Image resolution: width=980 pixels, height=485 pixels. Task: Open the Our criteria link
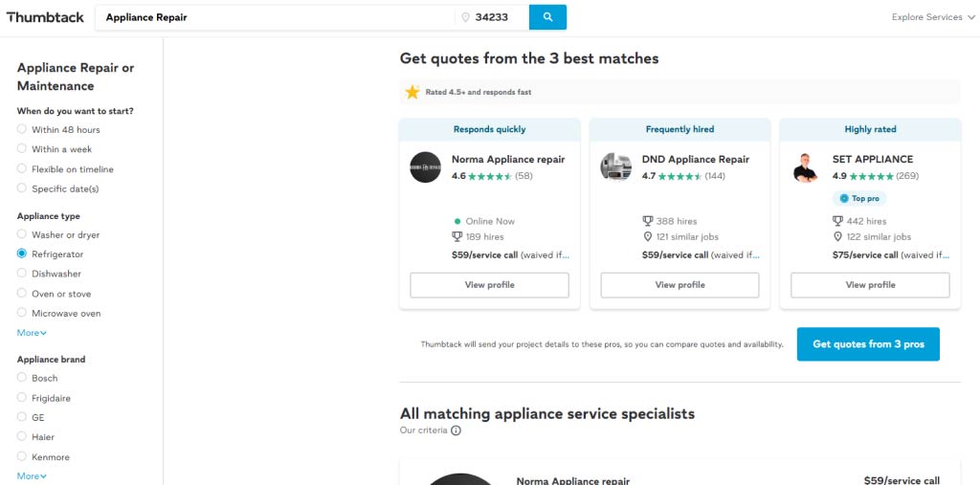click(424, 430)
